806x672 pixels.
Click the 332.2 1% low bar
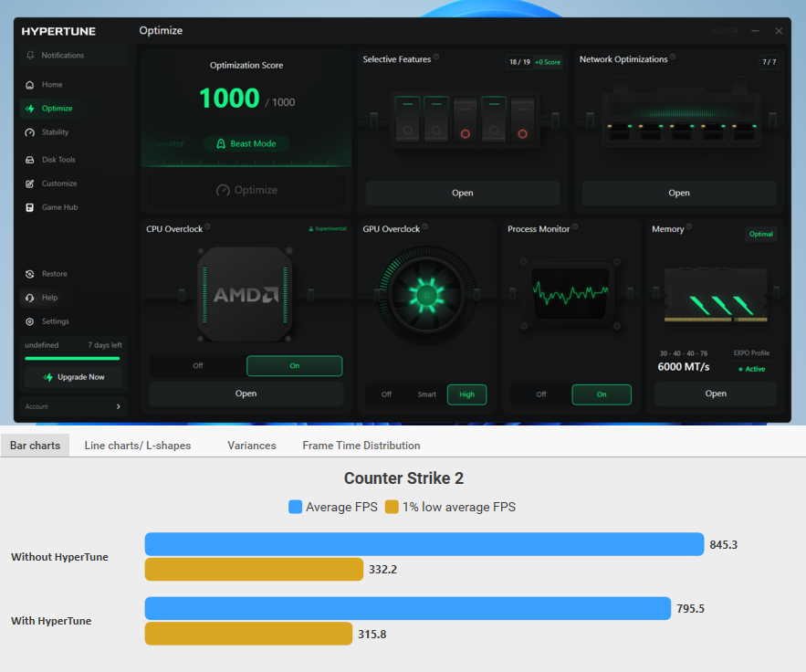click(254, 569)
